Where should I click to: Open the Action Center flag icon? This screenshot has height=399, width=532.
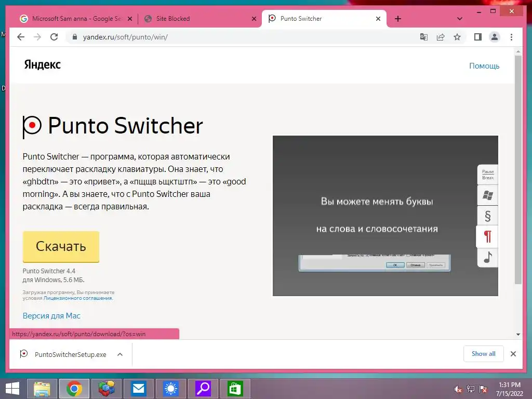click(483, 389)
